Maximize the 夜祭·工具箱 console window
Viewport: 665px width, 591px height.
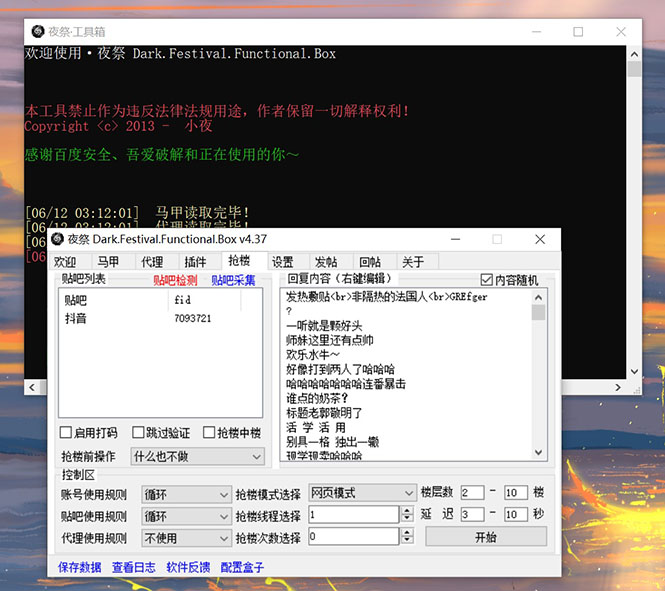578,32
